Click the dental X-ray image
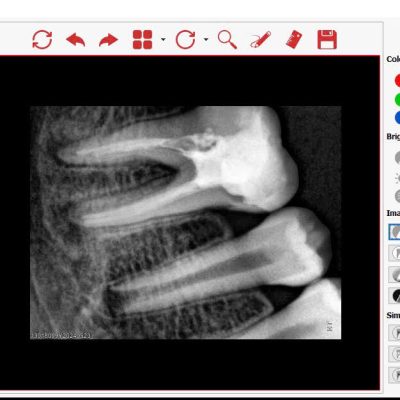The height and width of the screenshot is (400, 400). 186,222
